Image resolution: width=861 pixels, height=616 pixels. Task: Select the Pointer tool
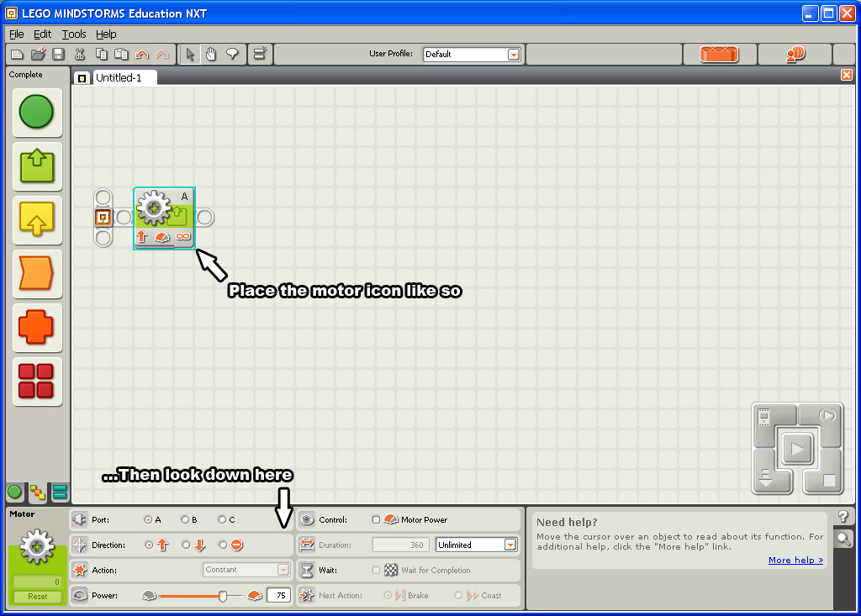[190, 54]
